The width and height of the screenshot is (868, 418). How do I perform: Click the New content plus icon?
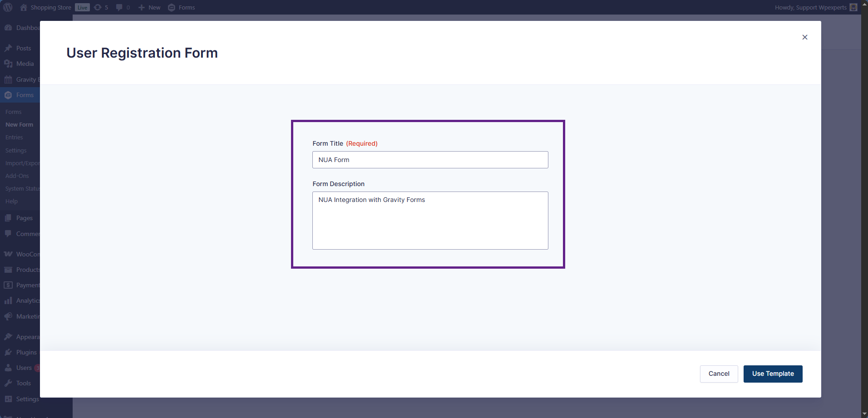tap(142, 7)
